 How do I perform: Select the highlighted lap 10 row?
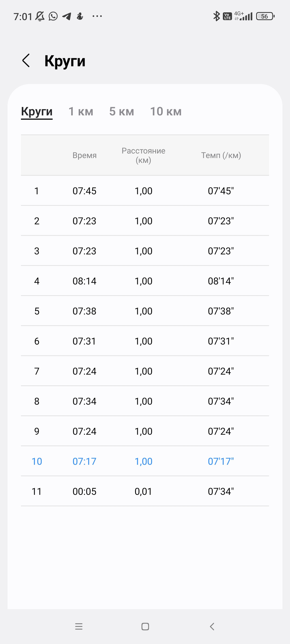point(145,461)
